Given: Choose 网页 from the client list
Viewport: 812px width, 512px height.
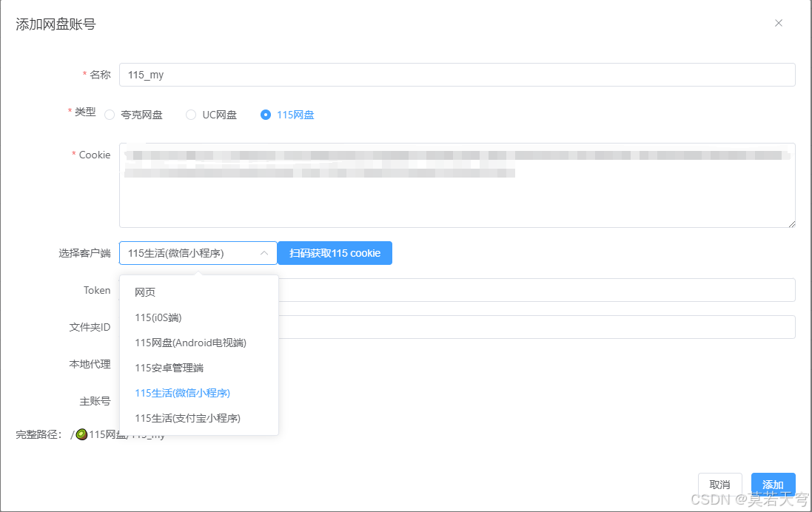Looking at the screenshot, I should (199, 292).
